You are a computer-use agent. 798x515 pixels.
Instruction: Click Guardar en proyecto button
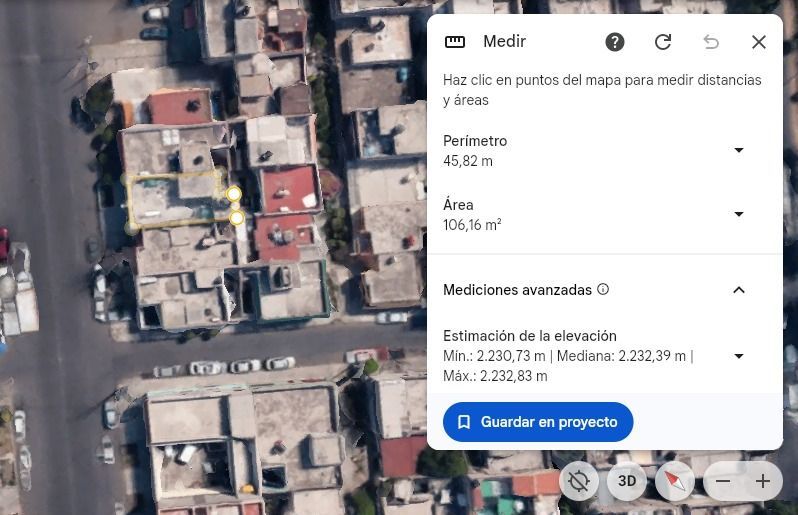tap(538, 422)
